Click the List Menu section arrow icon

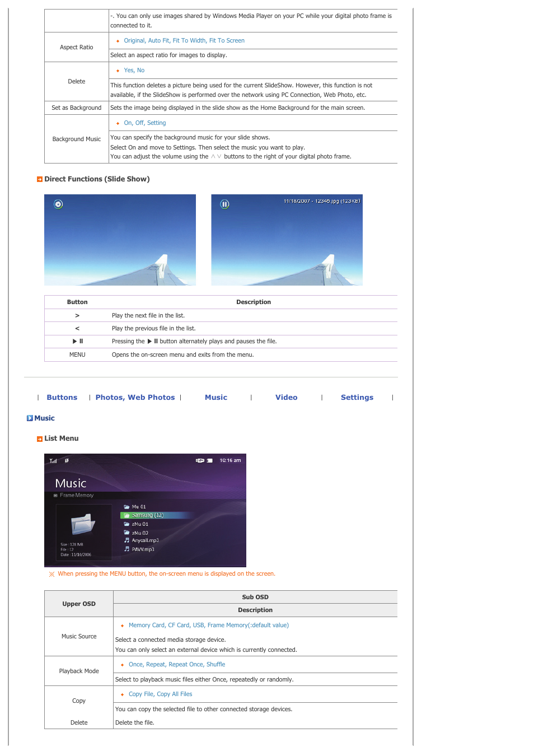[x=40, y=439]
